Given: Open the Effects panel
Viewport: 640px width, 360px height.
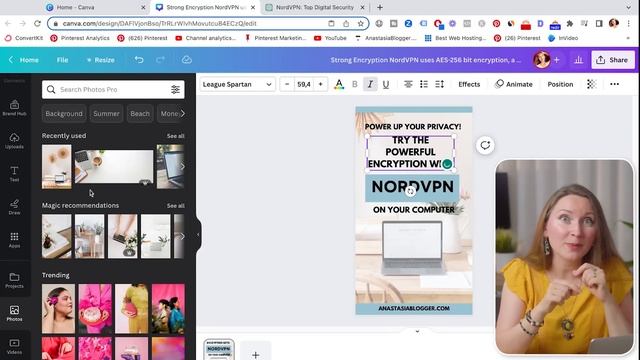Looking at the screenshot, I should coord(469,84).
